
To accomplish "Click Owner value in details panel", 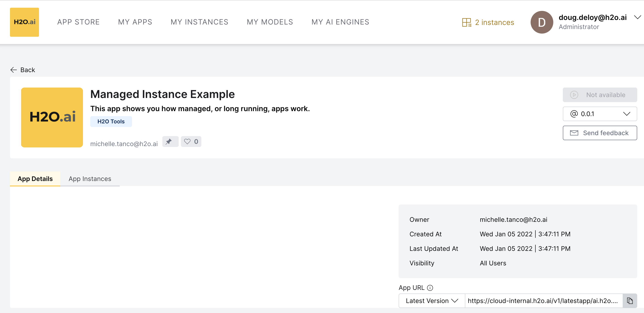I will tap(514, 220).
